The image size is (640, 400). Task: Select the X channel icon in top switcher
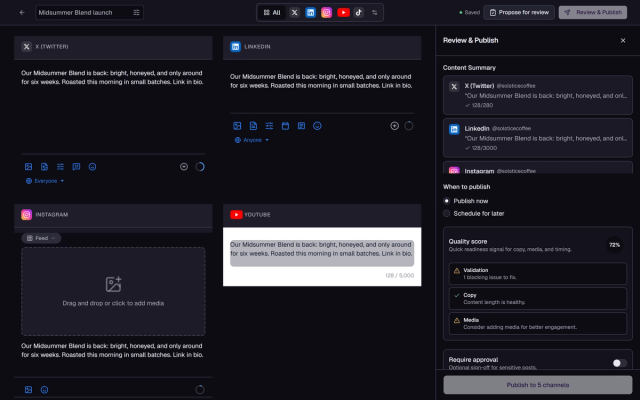tap(294, 13)
